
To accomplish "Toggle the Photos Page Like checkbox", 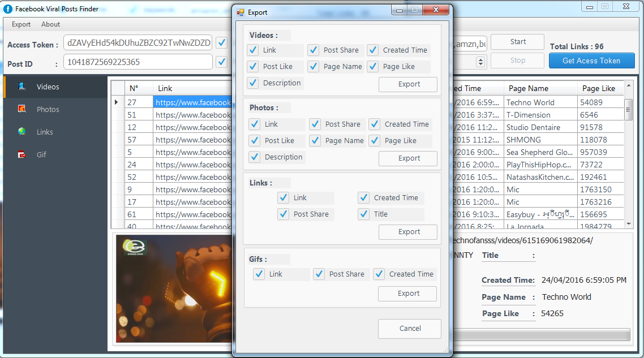I will pyautogui.click(x=375, y=140).
